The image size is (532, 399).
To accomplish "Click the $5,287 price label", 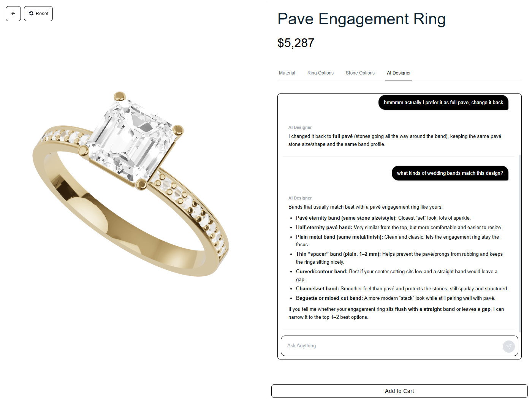I will tap(296, 43).
